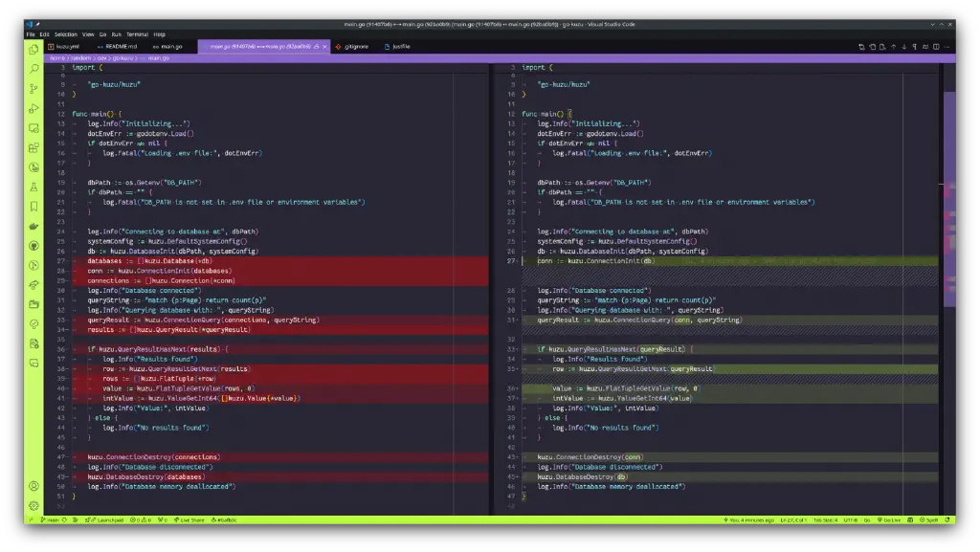980x552 pixels.
Task: Toggle the lock icon on the diff tab
Action: [316, 47]
